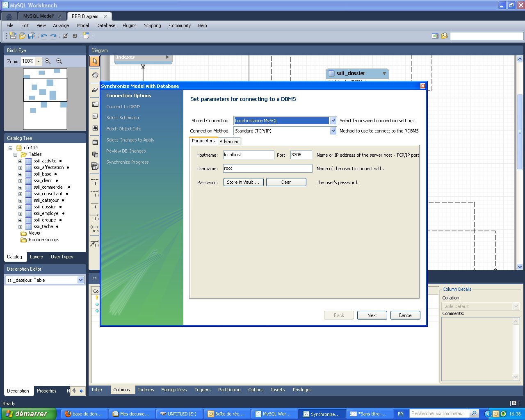This screenshot has height=420, width=525.
Task: Open the Scripting menu
Action: point(153,25)
